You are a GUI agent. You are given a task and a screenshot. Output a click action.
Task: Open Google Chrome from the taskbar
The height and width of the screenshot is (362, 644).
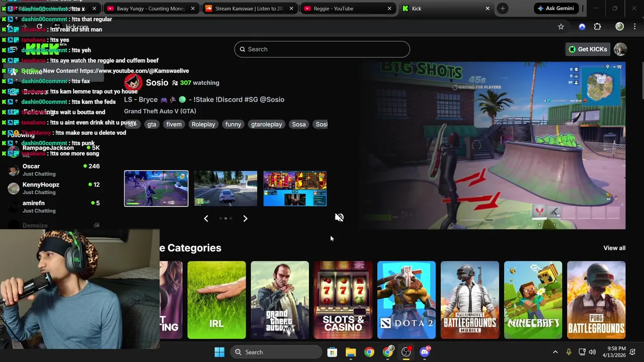(x=369, y=352)
